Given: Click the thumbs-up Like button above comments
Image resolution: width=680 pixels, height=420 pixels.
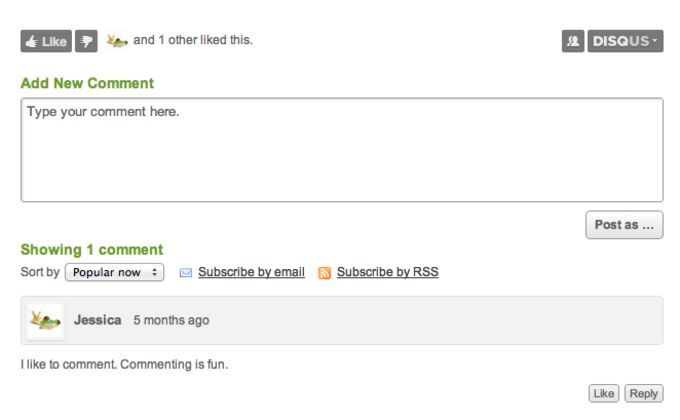Looking at the screenshot, I should coord(46,41).
